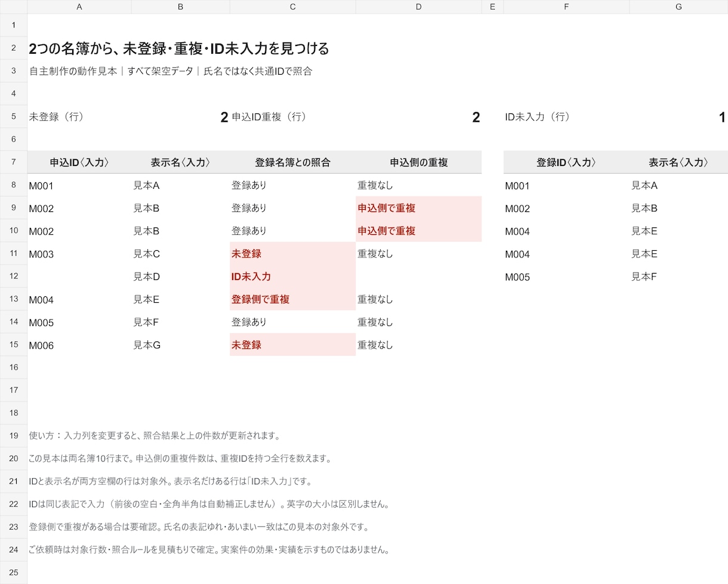Click the 'ID未入力（行）' label cell
The height and width of the screenshot is (584, 728).
pos(566,116)
